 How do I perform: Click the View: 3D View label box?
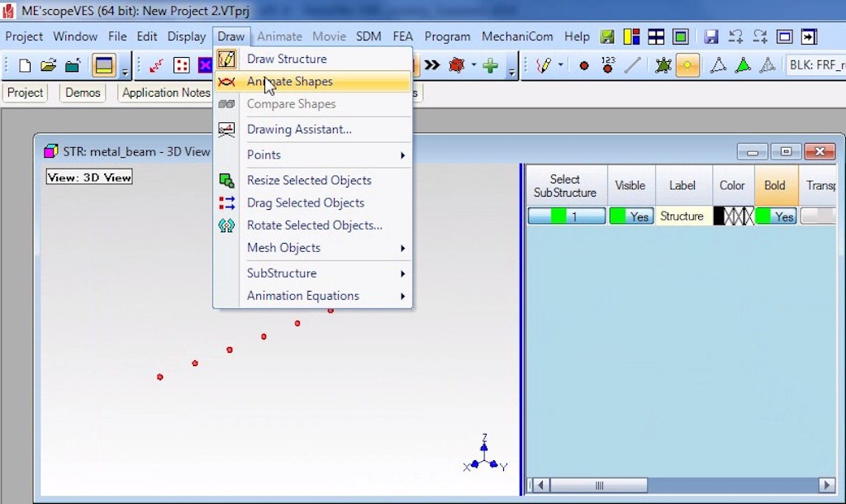click(x=89, y=177)
